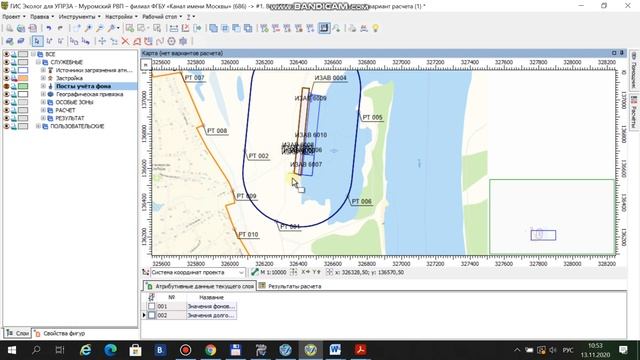The height and width of the screenshot is (360, 640).
Task: Click the Windows Start button
Action: pyautogui.click(x=11, y=350)
